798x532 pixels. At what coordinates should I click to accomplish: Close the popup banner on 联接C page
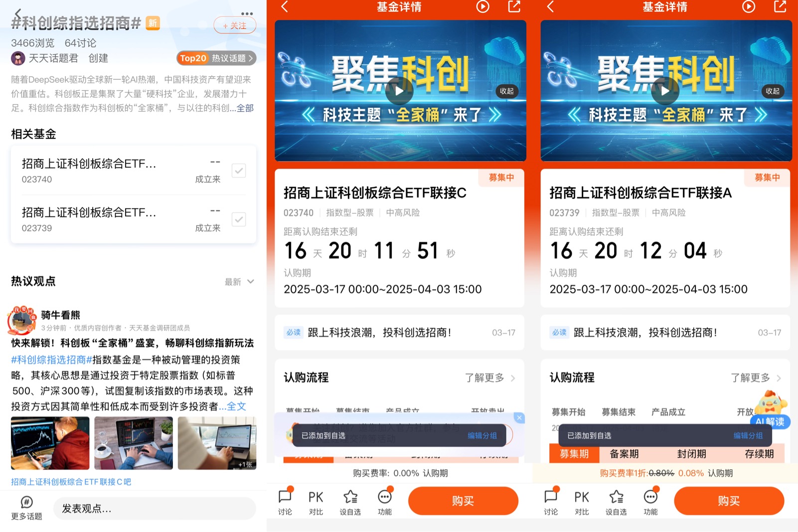click(x=519, y=418)
